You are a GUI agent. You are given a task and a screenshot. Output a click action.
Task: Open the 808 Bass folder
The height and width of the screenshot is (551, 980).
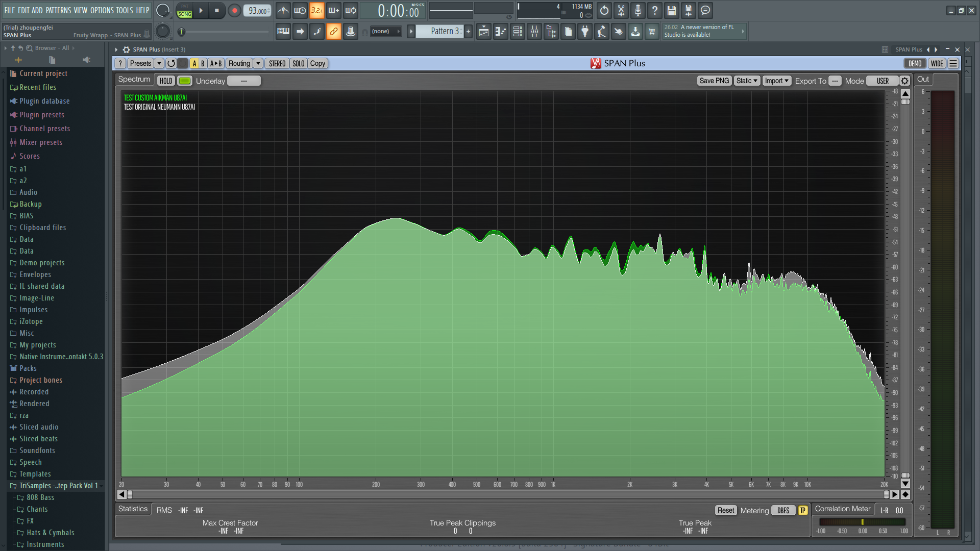[40, 497]
